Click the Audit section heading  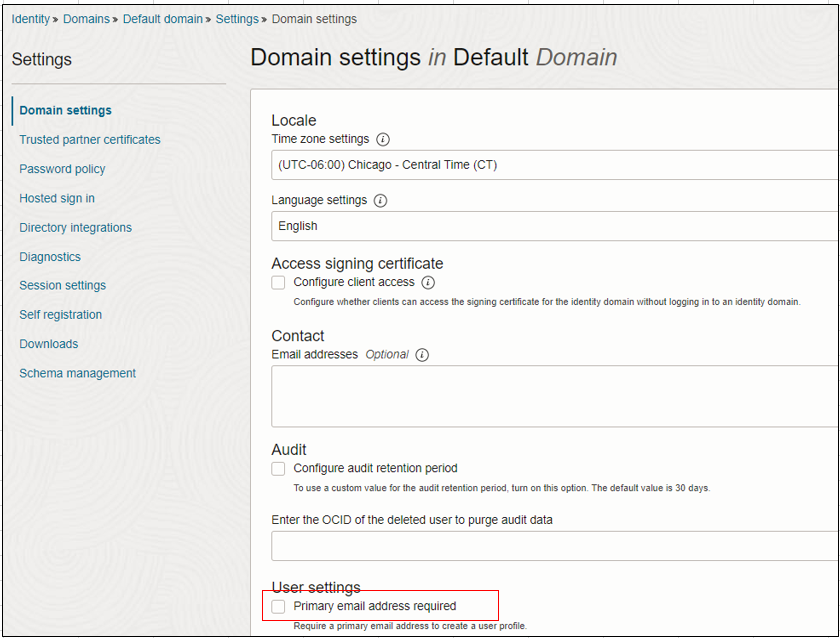pyautogui.click(x=289, y=450)
